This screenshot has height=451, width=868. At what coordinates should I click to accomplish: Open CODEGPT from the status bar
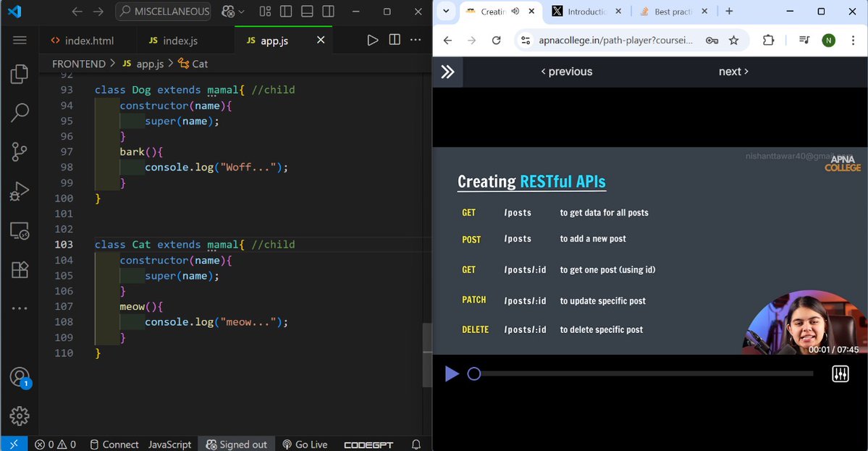pyautogui.click(x=368, y=444)
